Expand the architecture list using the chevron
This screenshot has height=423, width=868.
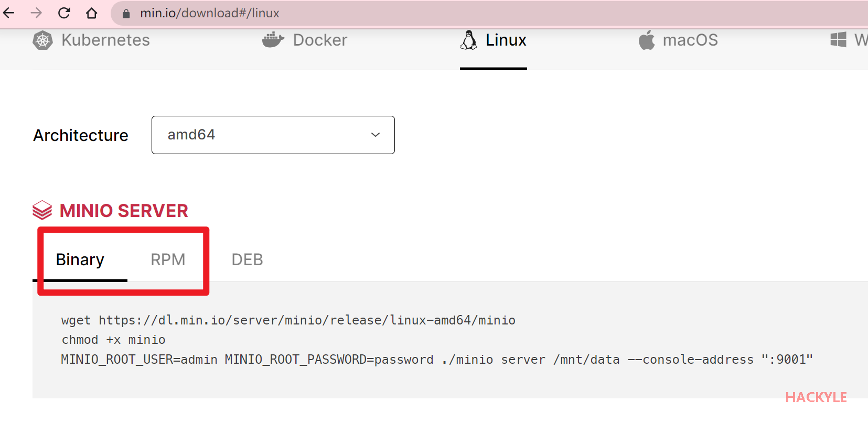click(376, 135)
